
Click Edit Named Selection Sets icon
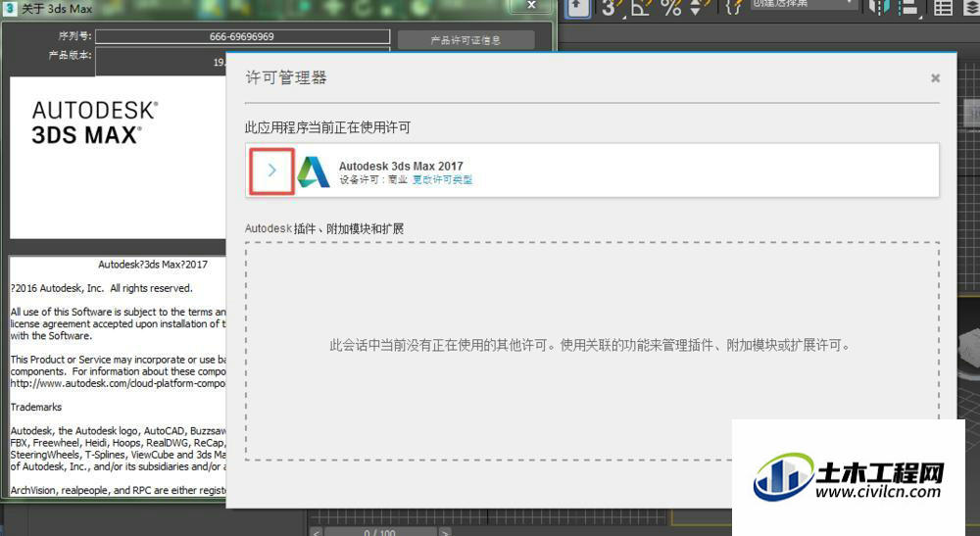[734, 7]
